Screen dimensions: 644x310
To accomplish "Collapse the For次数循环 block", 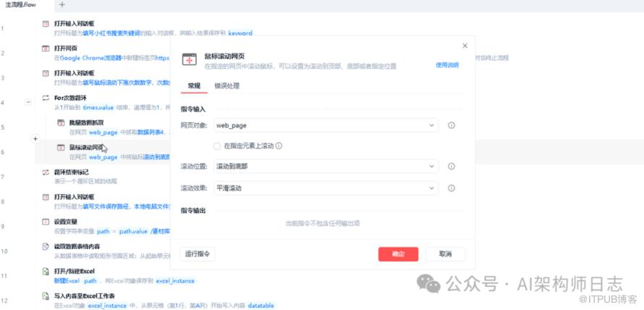I will [x=28, y=102].
